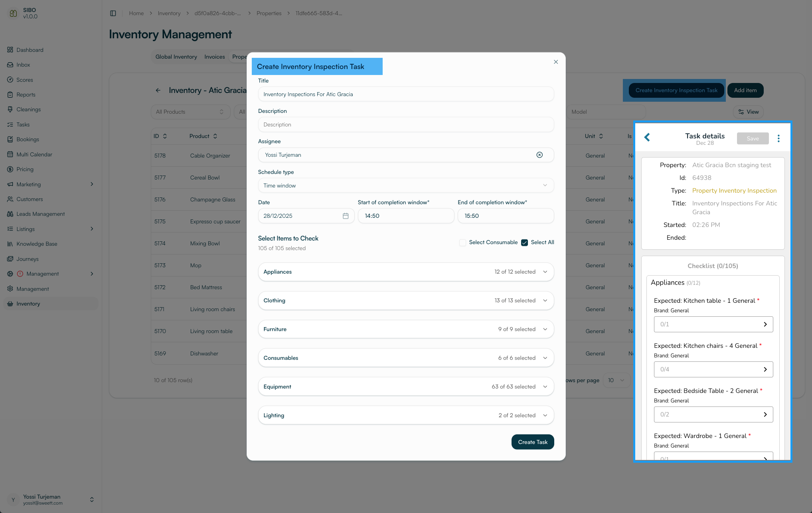Viewport: 812px width, 513px height.
Task: Open the task details three-dot menu
Action: tap(778, 138)
